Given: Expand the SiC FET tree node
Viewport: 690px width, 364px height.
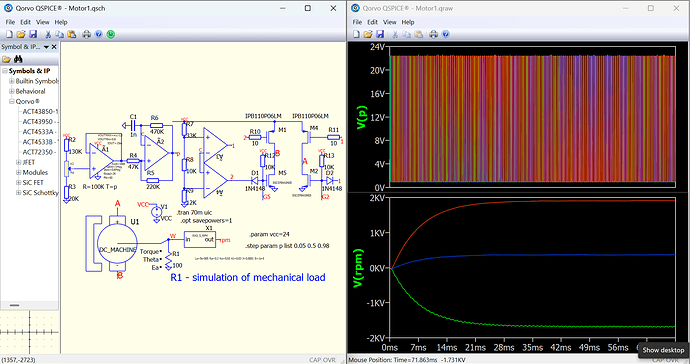Looking at the screenshot, I should point(18,183).
